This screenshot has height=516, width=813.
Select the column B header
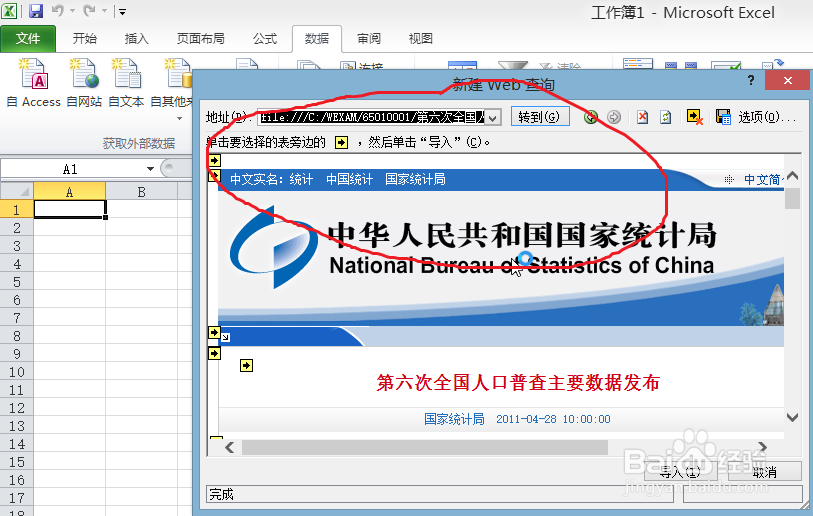pyautogui.click(x=142, y=192)
